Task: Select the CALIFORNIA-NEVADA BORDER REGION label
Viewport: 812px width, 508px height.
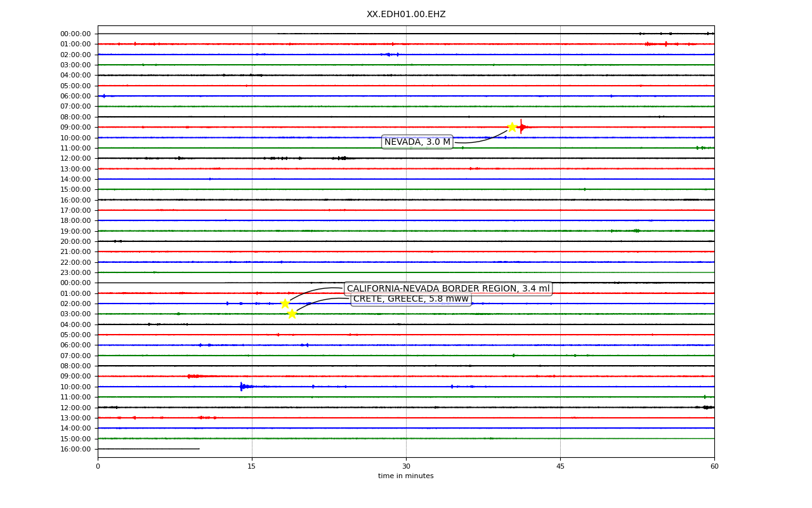Action: coord(449,289)
